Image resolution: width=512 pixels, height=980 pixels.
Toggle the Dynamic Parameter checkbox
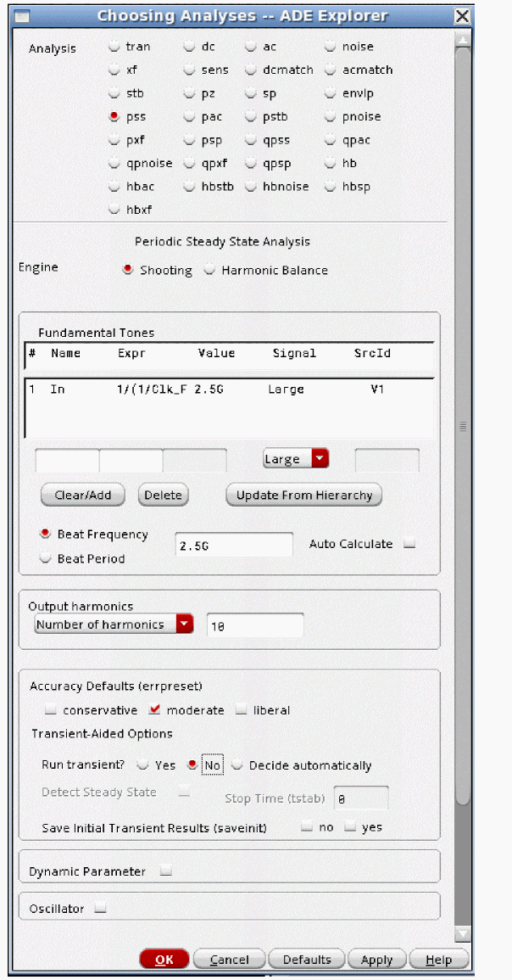tap(166, 871)
